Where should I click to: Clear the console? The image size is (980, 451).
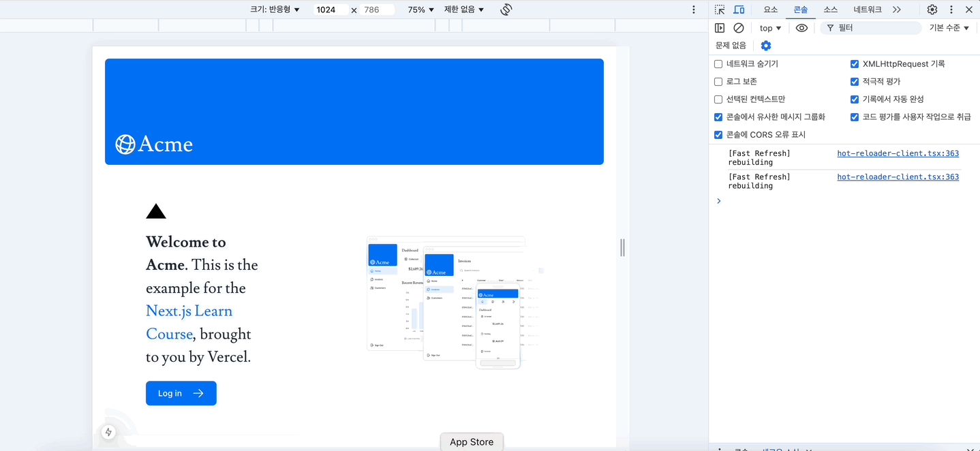click(739, 28)
